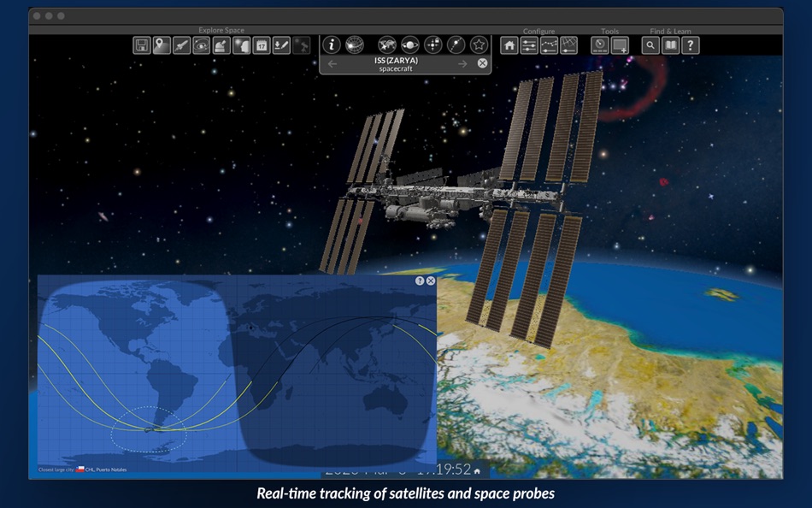Click the download and pencil icon
The width and height of the screenshot is (812, 508).
[281, 45]
